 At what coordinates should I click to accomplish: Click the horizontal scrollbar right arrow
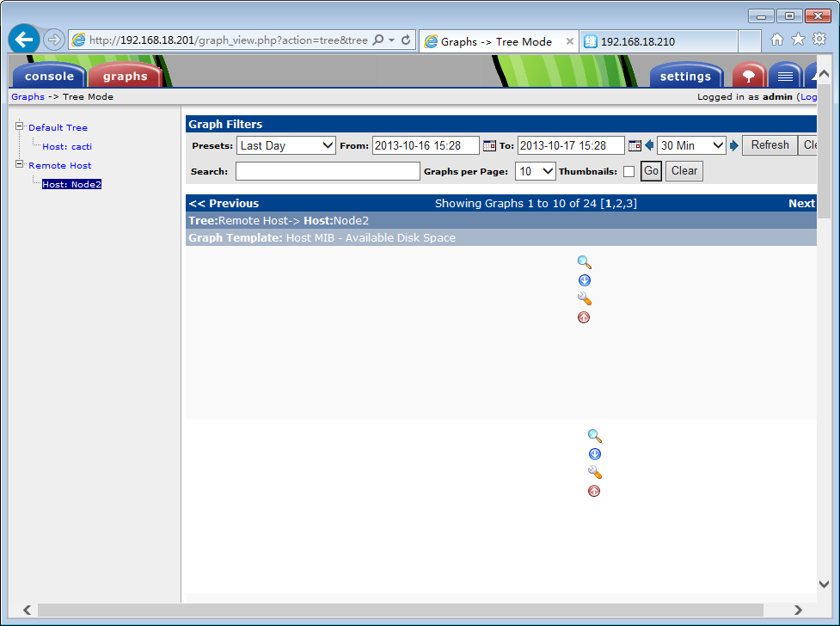[798, 610]
